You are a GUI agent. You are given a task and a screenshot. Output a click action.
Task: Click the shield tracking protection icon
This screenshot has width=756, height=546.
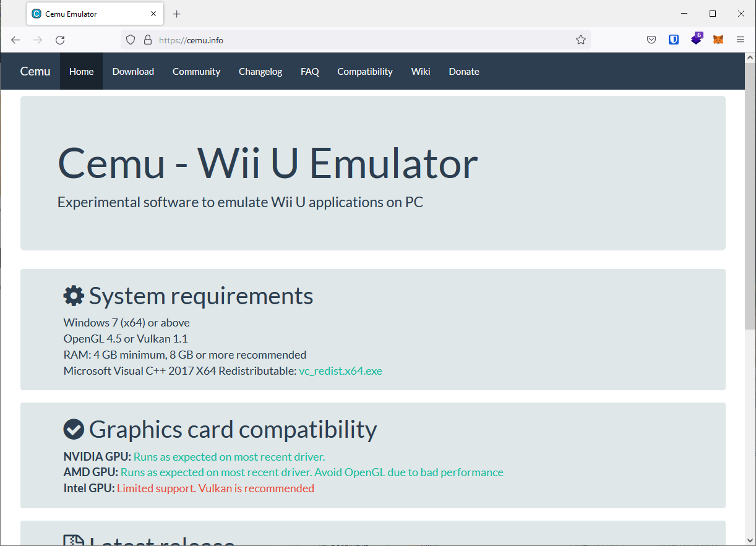[131, 40]
